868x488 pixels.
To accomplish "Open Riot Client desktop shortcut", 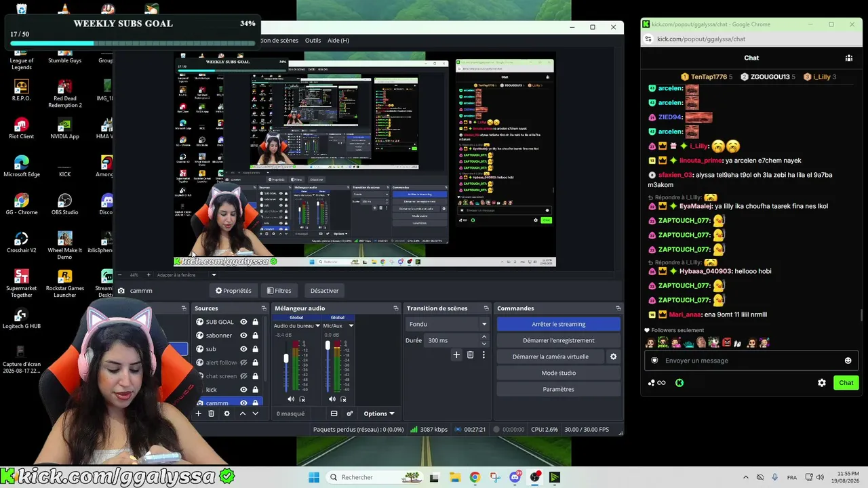I will [x=21, y=129].
